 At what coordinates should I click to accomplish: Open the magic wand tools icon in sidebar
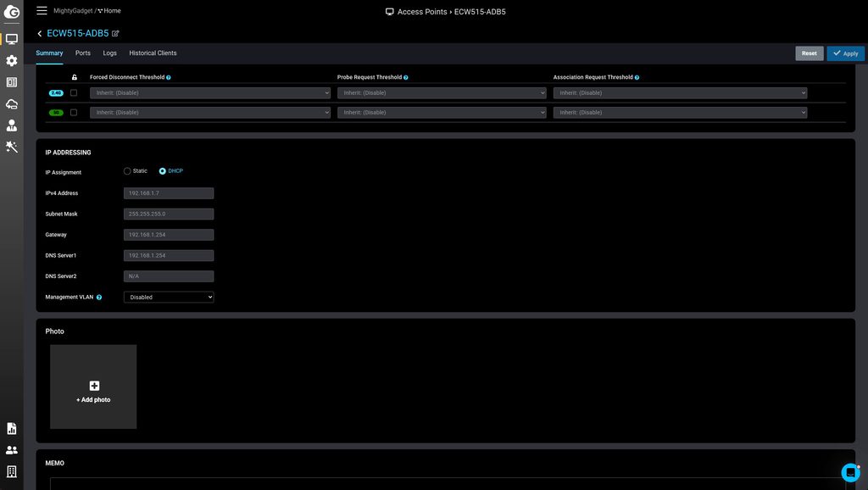tap(12, 147)
